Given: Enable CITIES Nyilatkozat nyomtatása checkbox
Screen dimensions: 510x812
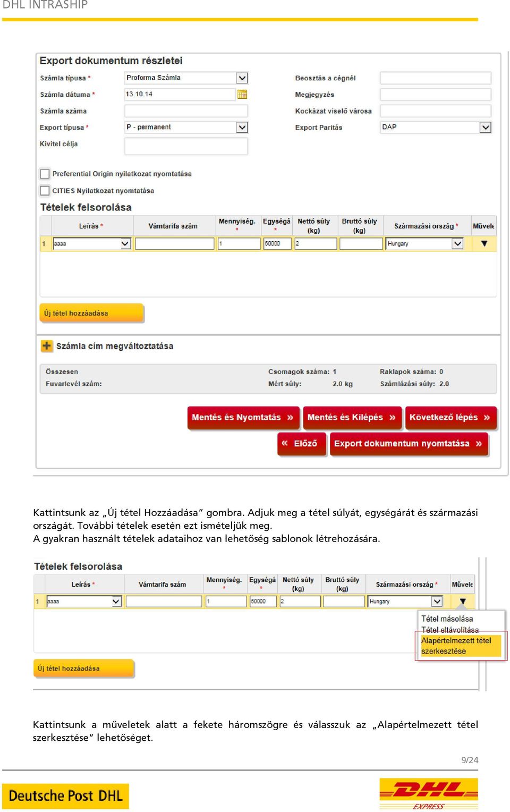Looking at the screenshot, I should pyautogui.click(x=45, y=190).
